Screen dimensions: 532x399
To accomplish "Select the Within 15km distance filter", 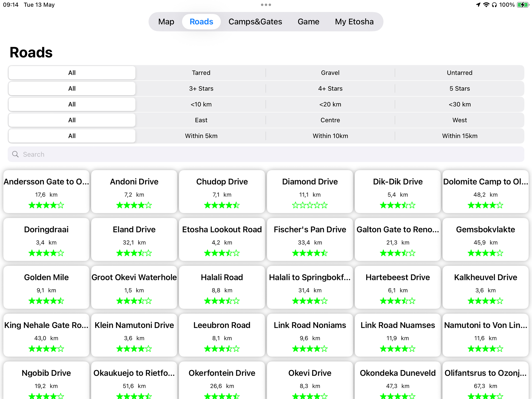I will 459,136.
